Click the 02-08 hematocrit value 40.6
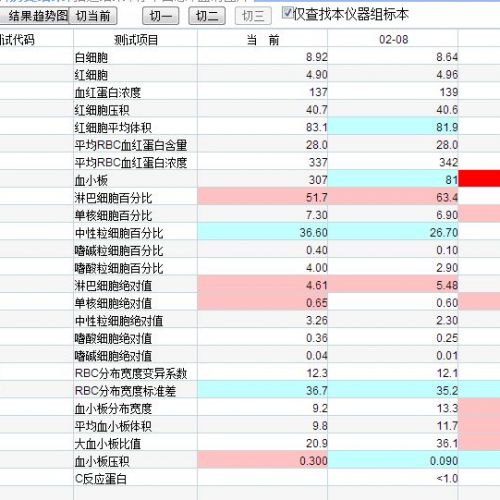Screen dimensions: 500x500 (x=447, y=110)
